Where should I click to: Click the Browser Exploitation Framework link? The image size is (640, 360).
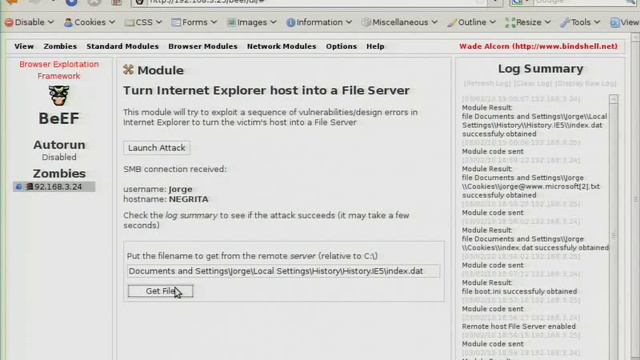[59, 70]
